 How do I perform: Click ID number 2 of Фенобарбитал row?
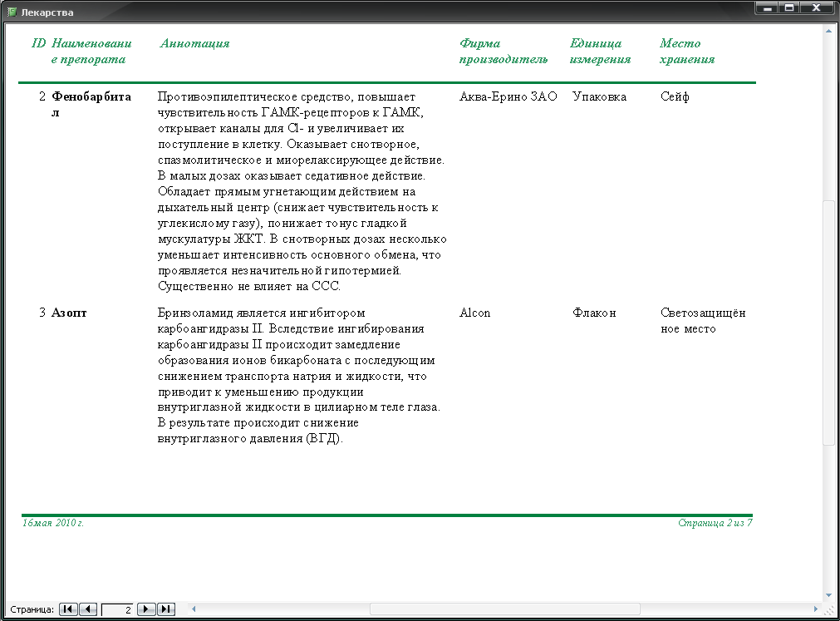coord(42,96)
